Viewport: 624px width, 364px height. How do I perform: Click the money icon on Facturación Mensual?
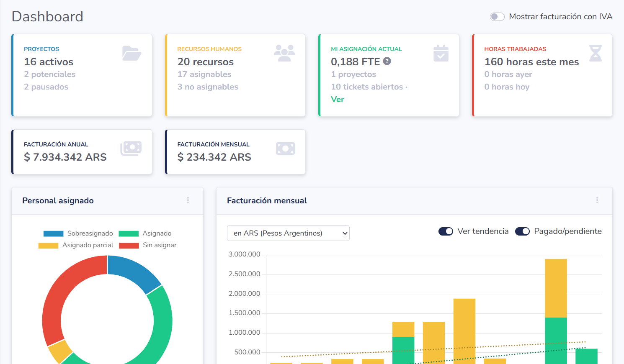pyautogui.click(x=285, y=148)
